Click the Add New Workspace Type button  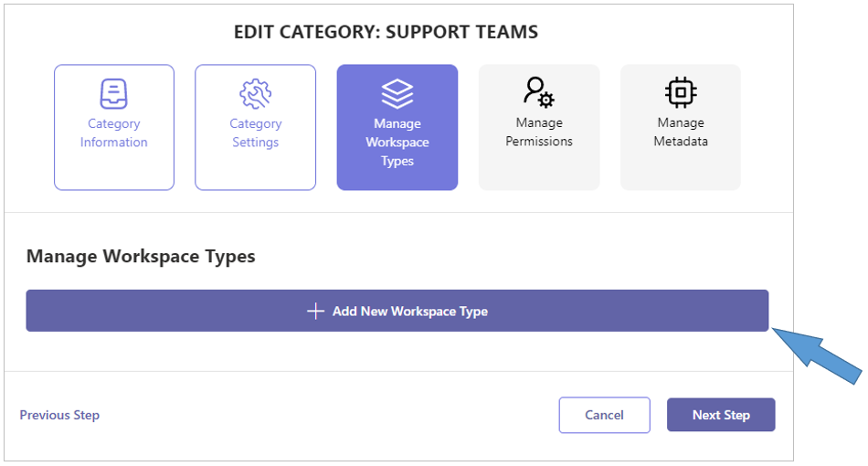pos(397,311)
